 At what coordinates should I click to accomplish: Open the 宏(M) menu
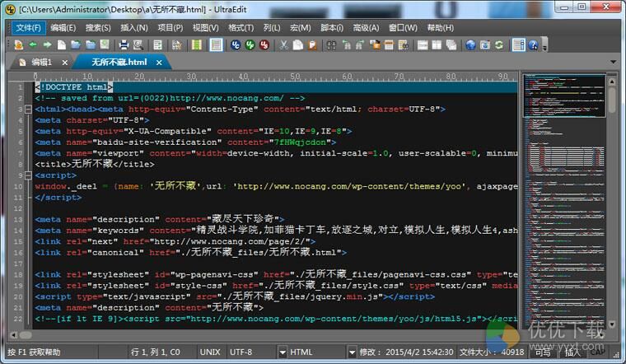pyautogui.click(x=300, y=27)
